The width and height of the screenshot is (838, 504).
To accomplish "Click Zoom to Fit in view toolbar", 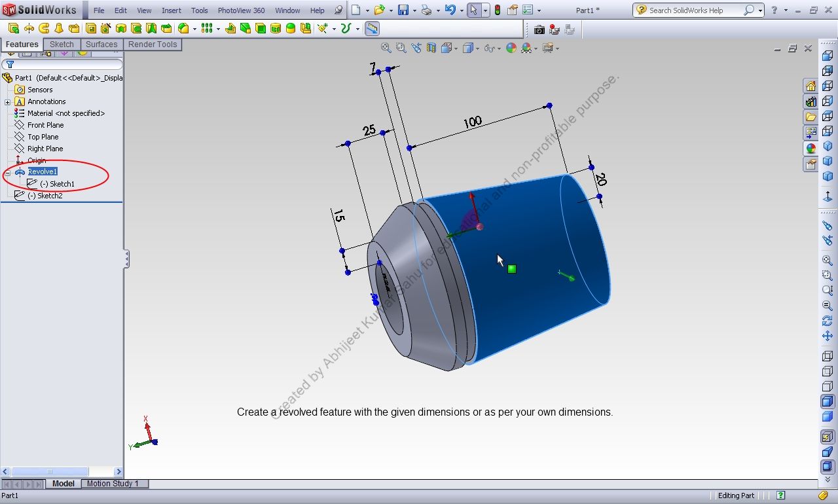I will [386, 48].
